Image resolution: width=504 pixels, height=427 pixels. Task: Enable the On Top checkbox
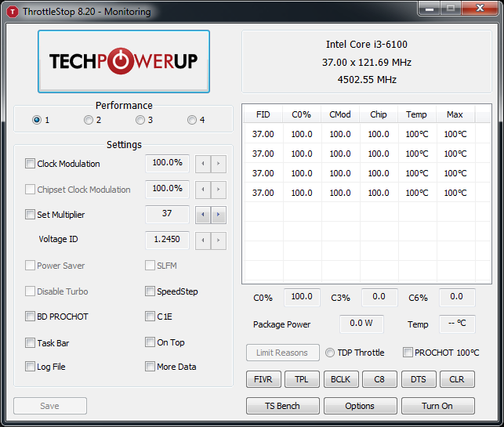(x=150, y=342)
